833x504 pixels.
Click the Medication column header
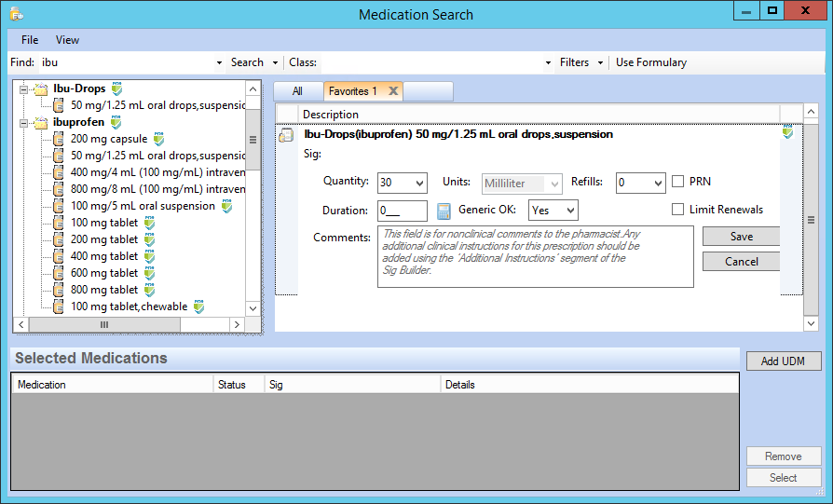click(x=112, y=385)
